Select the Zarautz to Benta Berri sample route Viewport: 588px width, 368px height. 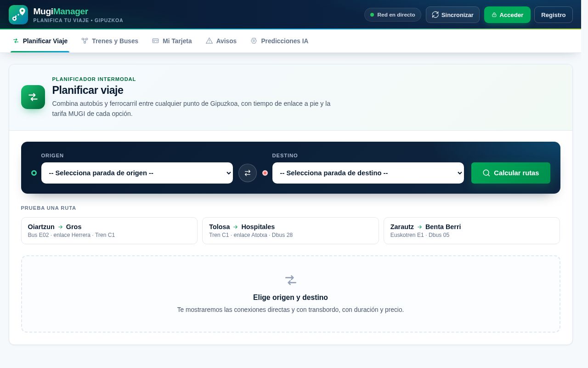pos(472,230)
